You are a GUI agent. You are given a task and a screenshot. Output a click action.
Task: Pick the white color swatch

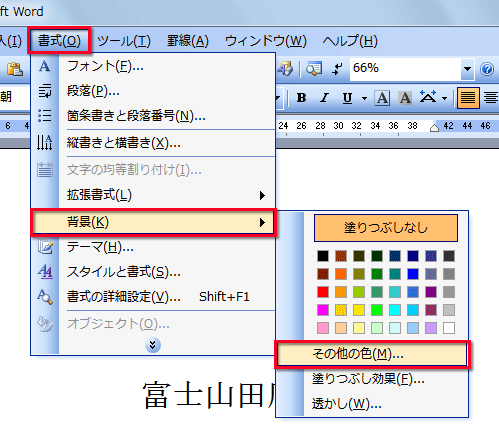449,328
